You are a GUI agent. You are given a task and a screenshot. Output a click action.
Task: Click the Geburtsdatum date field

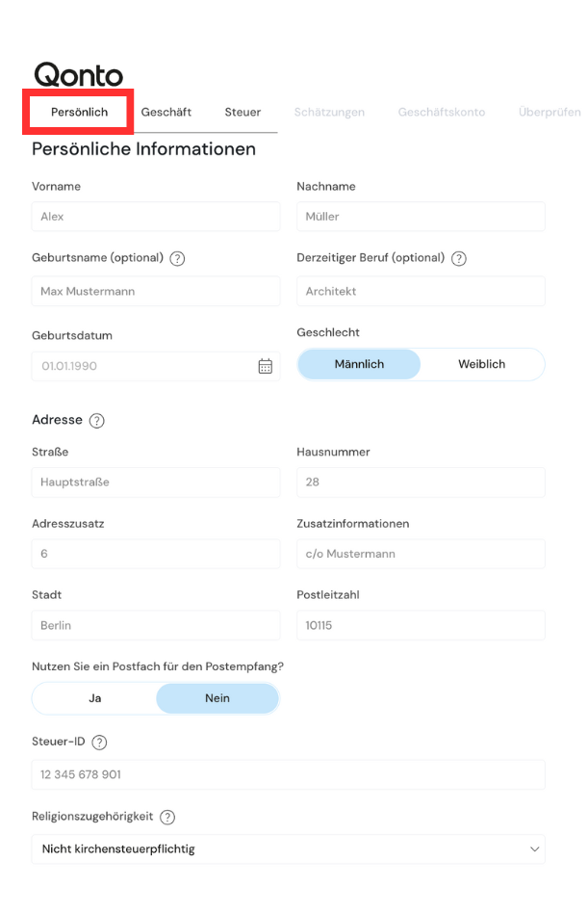tap(144, 366)
